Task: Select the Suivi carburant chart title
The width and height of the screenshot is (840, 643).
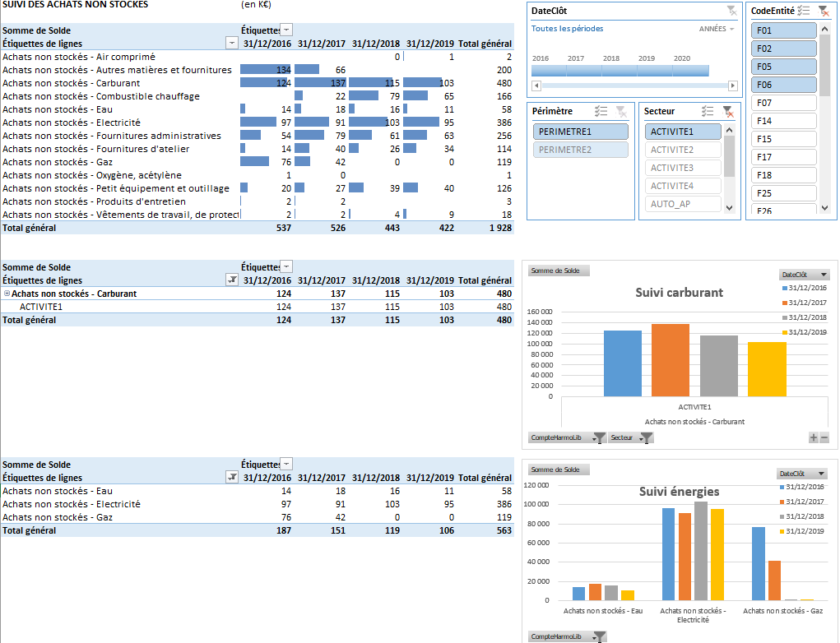Action: [679, 293]
